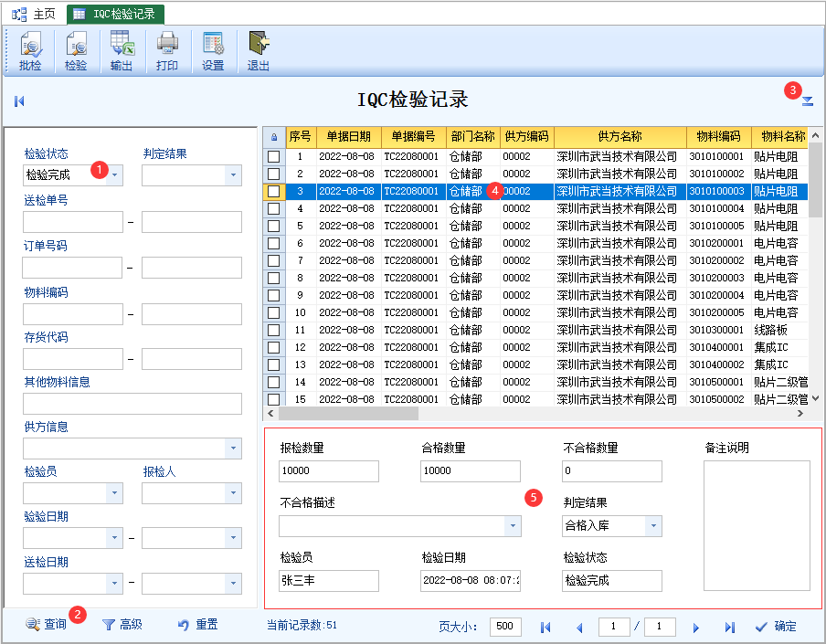Click the lock icon in table header

coord(274,137)
